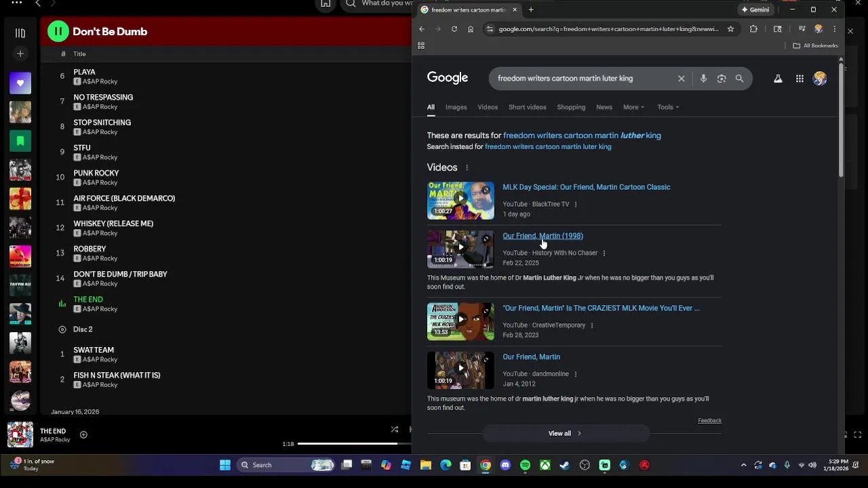Click now-playing album cover thumbnail in Spotify
The height and width of the screenshot is (488, 868).
coord(20,434)
